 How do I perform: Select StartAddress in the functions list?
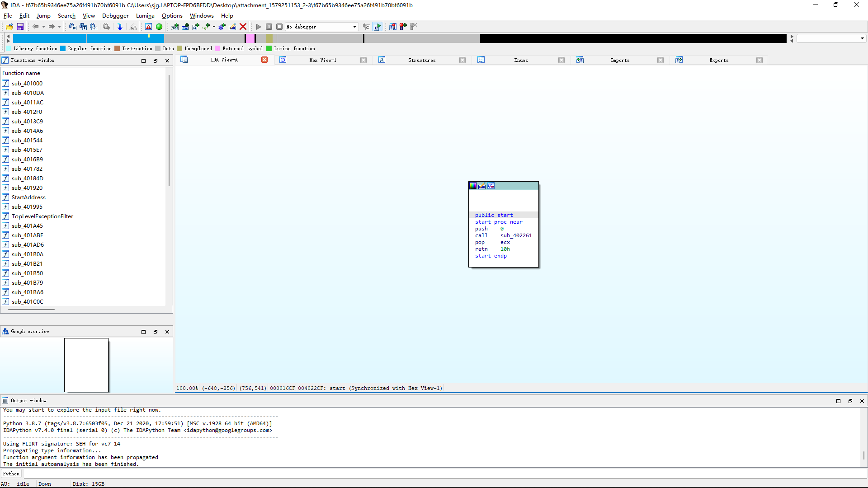point(28,197)
